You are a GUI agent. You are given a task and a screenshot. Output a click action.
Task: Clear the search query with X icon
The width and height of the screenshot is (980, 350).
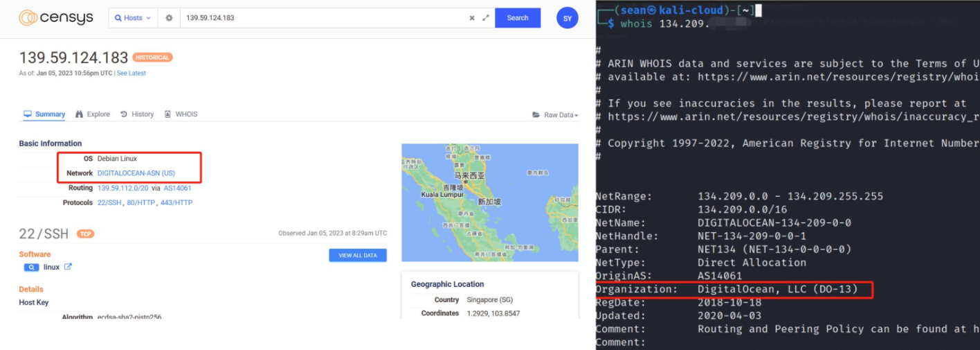[472, 18]
